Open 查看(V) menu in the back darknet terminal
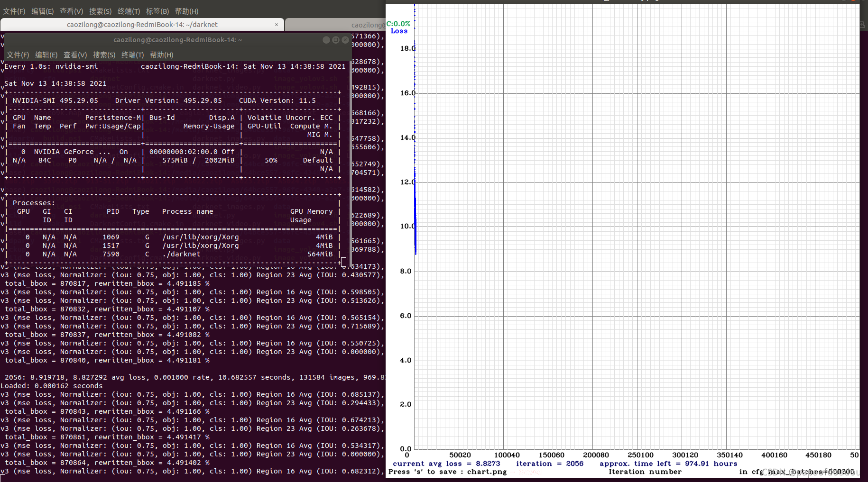Image resolution: width=868 pixels, height=482 pixels. coord(71,11)
